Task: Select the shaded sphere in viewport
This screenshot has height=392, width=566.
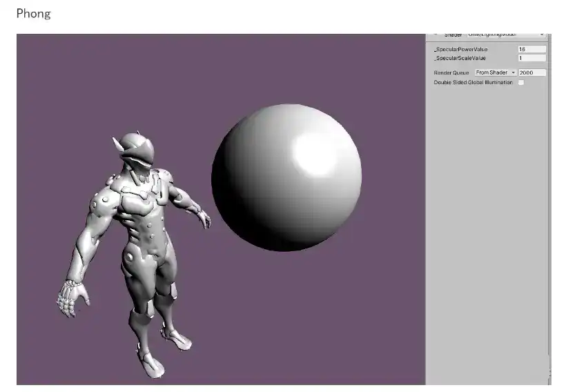Action: [286, 177]
